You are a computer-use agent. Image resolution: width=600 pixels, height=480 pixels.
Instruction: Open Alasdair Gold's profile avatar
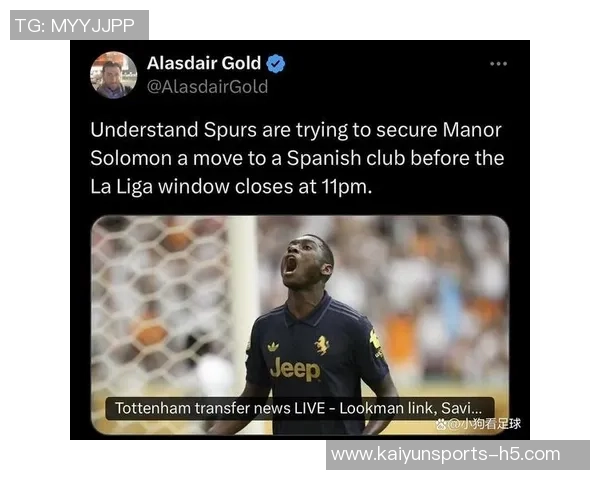(x=114, y=75)
